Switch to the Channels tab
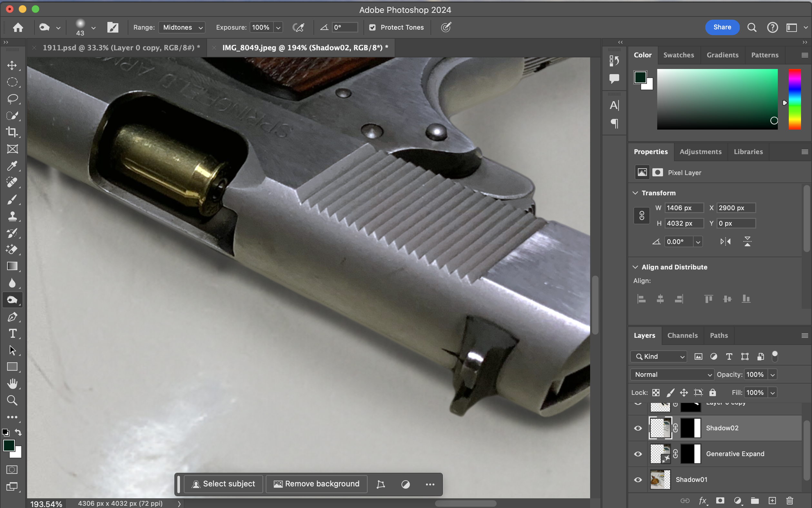 tap(682, 335)
